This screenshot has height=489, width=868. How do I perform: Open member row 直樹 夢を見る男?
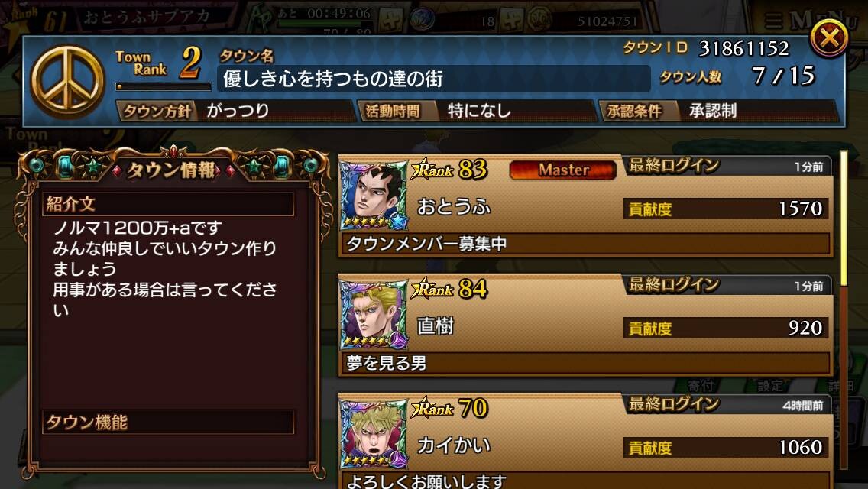click(x=586, y=325)
